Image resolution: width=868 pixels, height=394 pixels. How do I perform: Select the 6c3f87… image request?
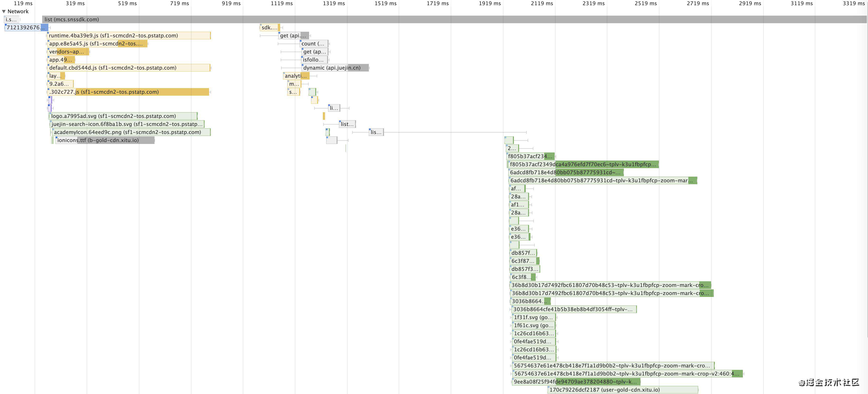tap(525, 261)
